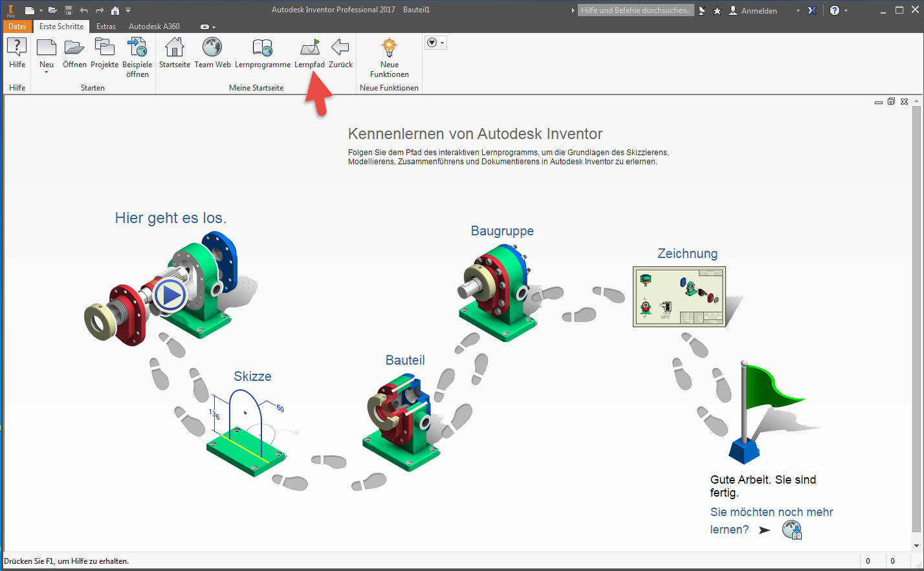Go to the Startseite home page
924x571 pixels.
tap(175, 53)
